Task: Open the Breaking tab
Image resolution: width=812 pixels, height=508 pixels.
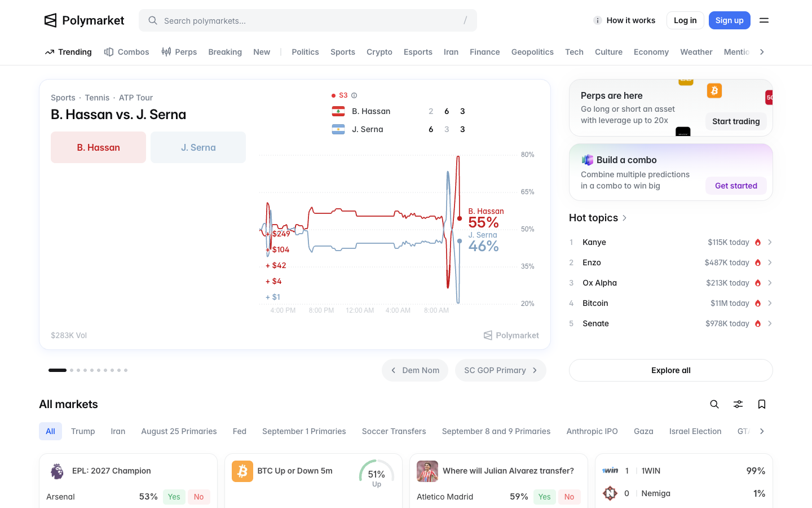Action: [x=225, y=52]
